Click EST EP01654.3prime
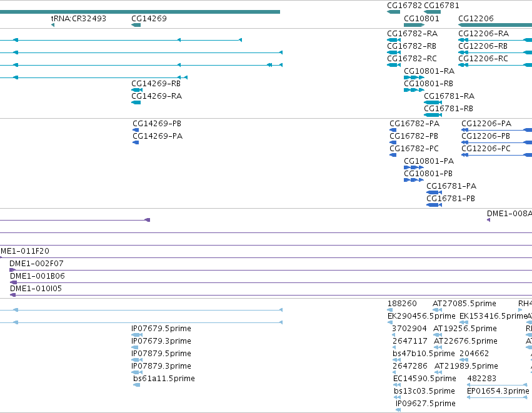This screenshot has height=413, width=532. [x=498, y=391]
